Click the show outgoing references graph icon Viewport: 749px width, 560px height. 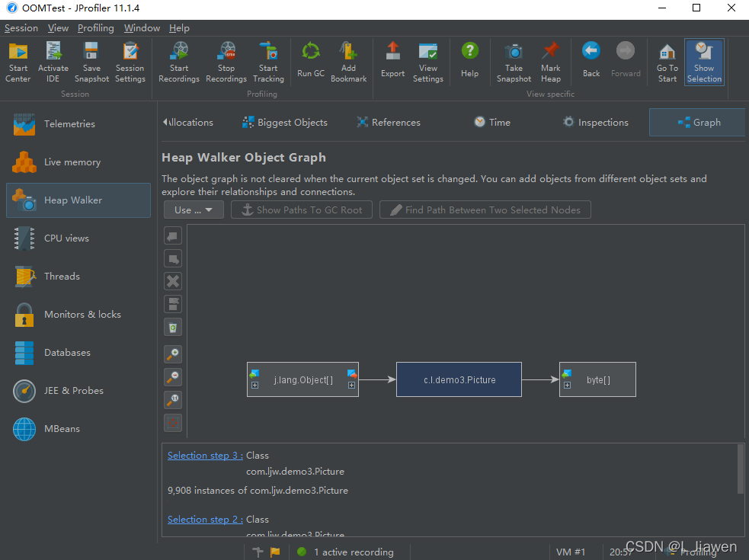tap(173, 259)
